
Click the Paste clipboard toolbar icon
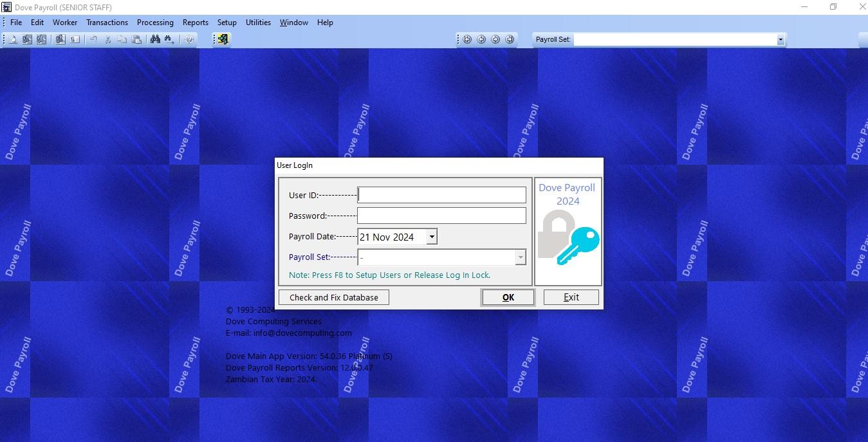(136, 39)
